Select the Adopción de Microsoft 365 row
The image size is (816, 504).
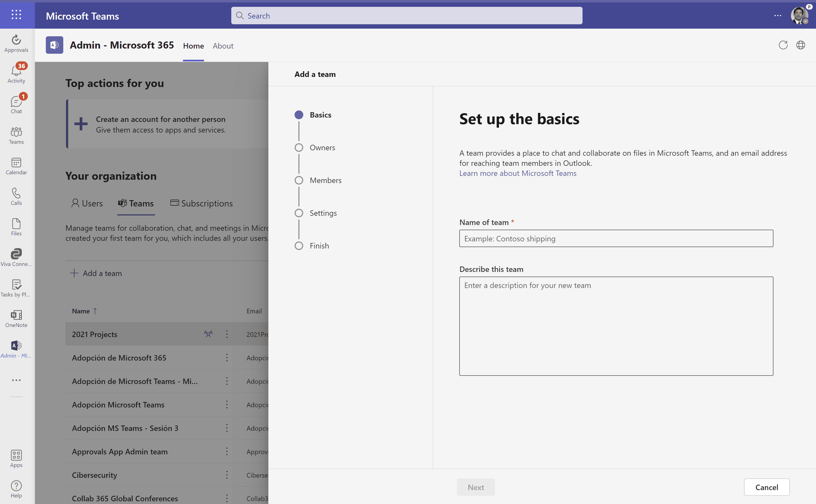coord(167,358)
